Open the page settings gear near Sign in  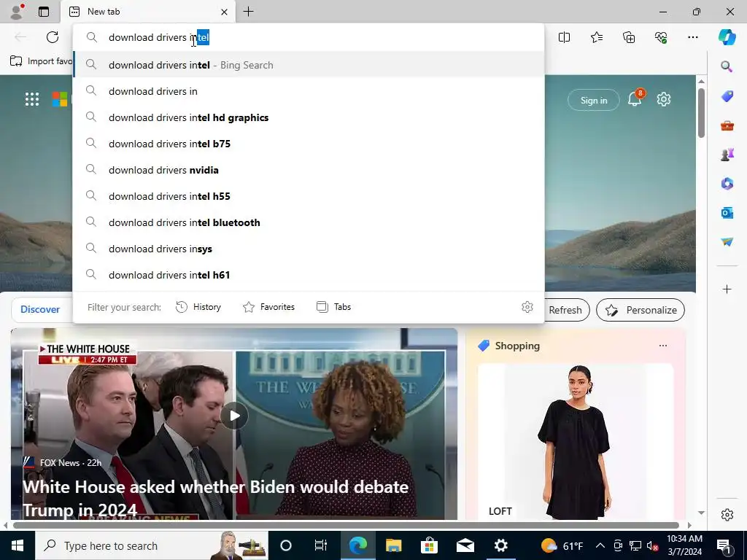[x=664, y=99]
